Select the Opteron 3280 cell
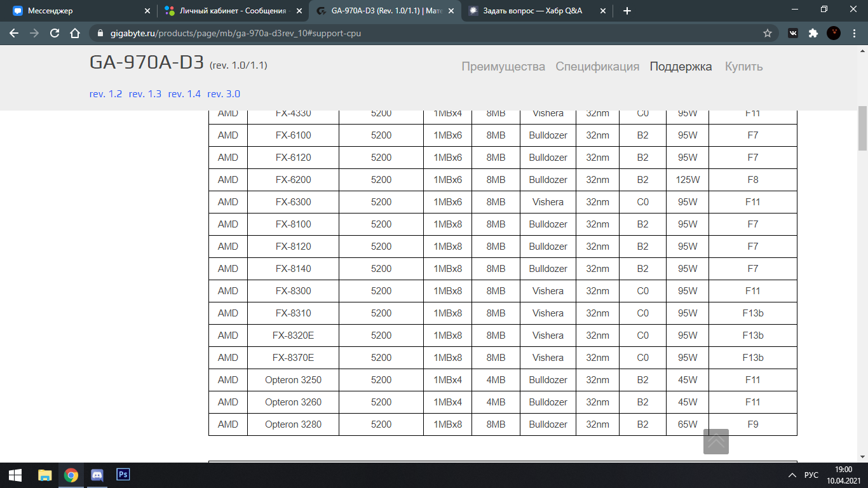The width and height of the screenshot is (868, 488). click(293, 424)
